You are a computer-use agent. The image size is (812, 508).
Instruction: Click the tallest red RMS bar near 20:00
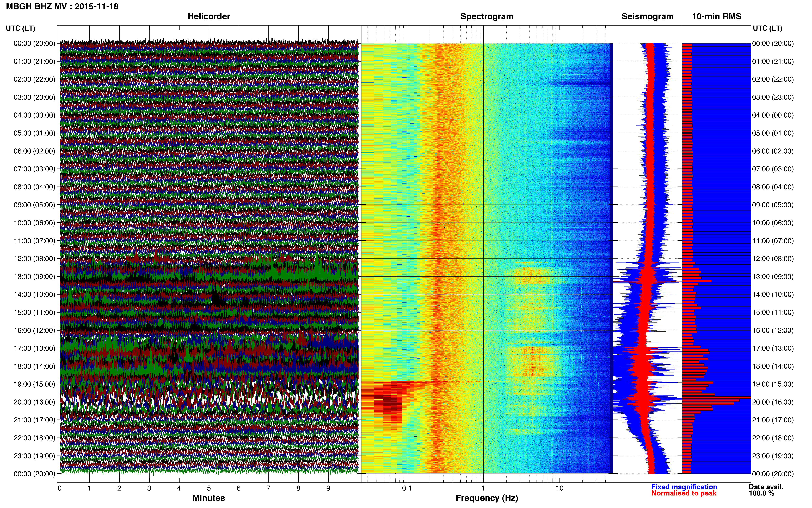(x=716, y=397)
